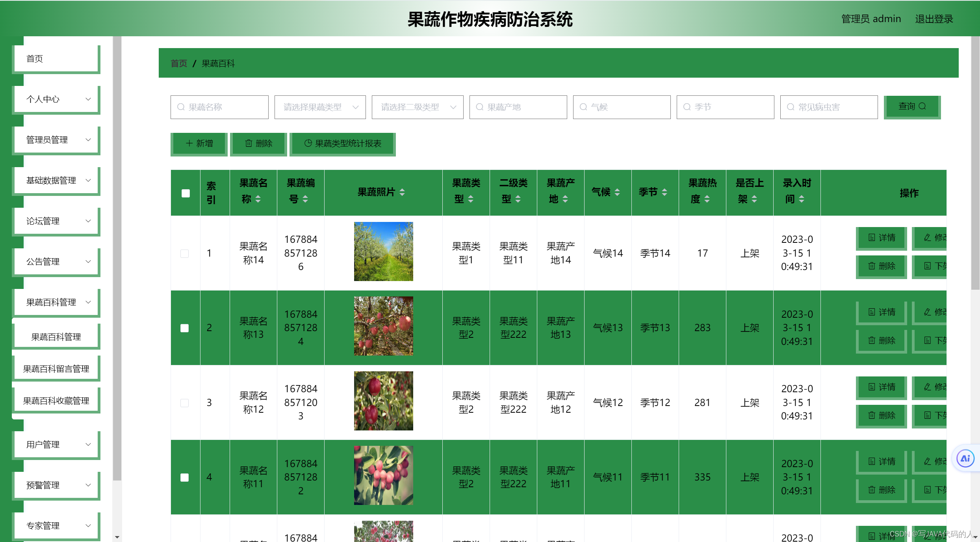Expand 个人中心 sidebar menu

(56, 99)
